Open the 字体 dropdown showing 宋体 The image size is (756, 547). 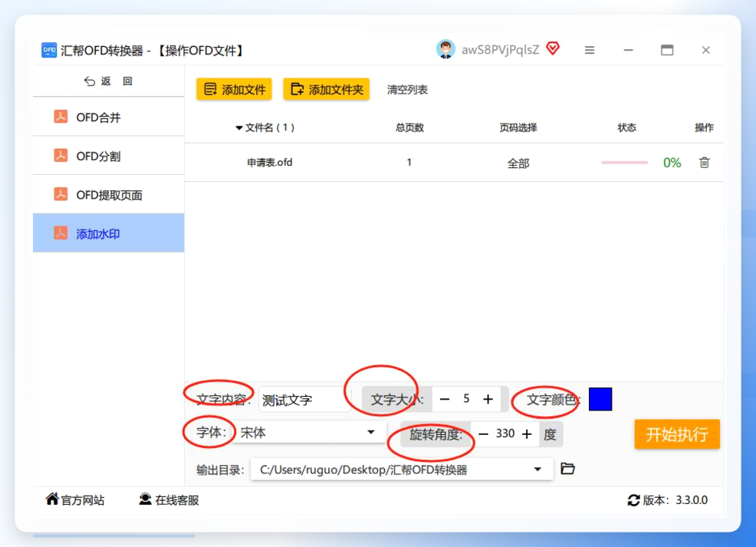point(310,432)
